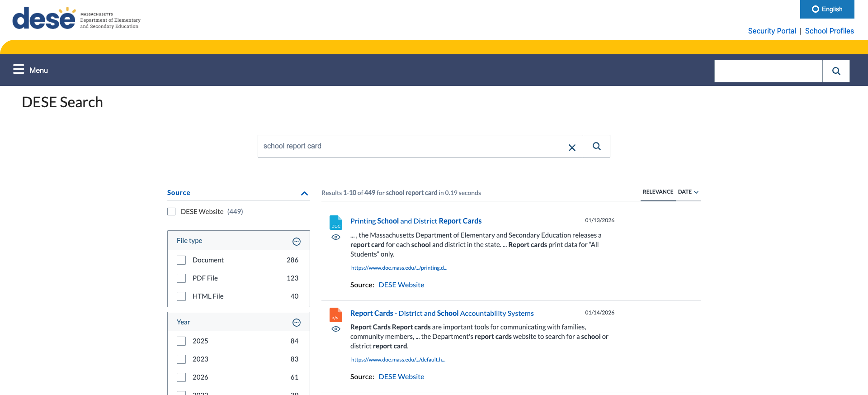Open the hamburger Menu icon

tap(19, 69)
